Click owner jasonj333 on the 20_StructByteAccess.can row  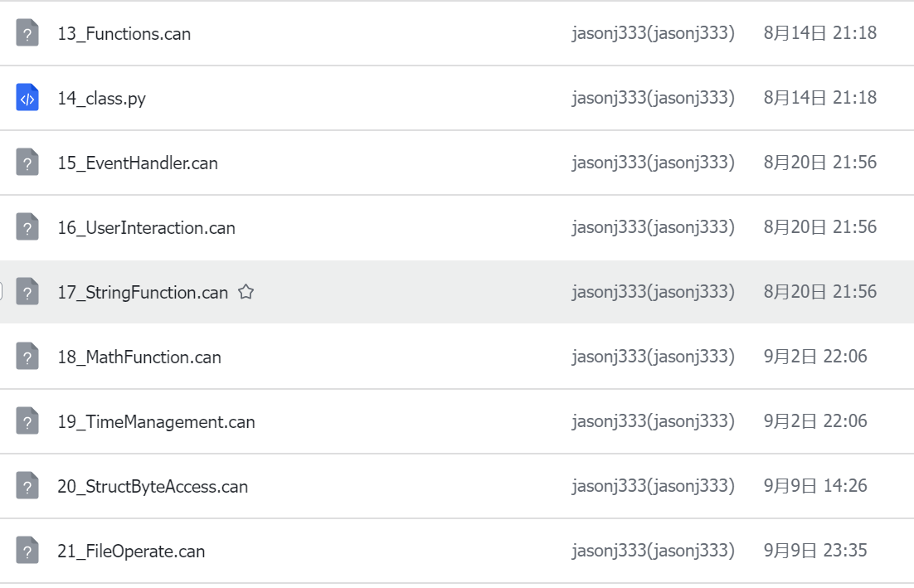click(653, 486)
